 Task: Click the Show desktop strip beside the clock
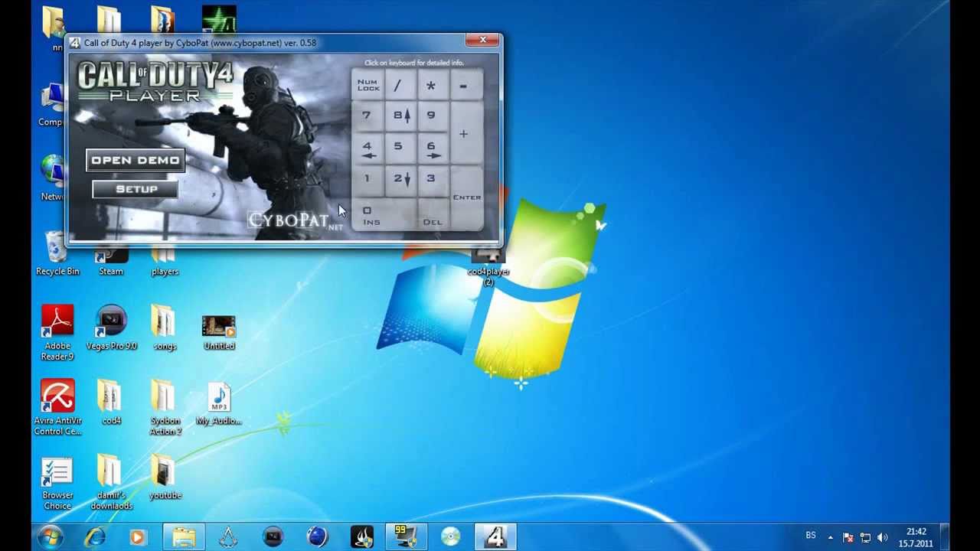point(945,536)
